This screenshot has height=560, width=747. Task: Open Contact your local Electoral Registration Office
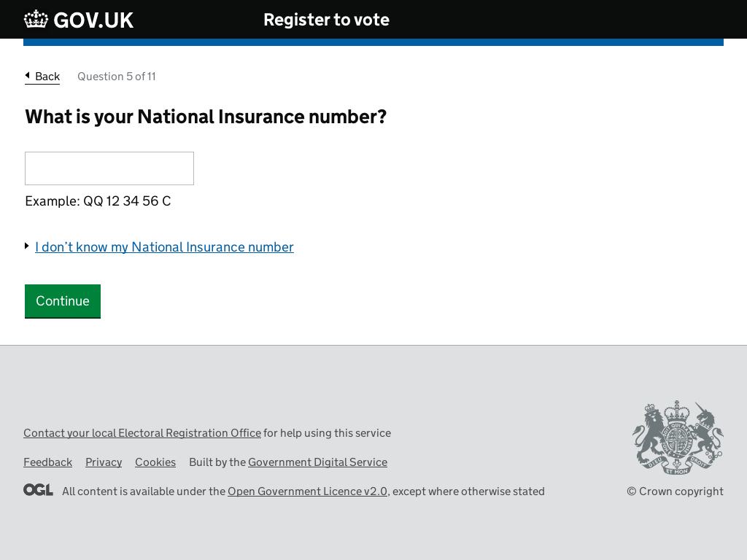[142, 433]
